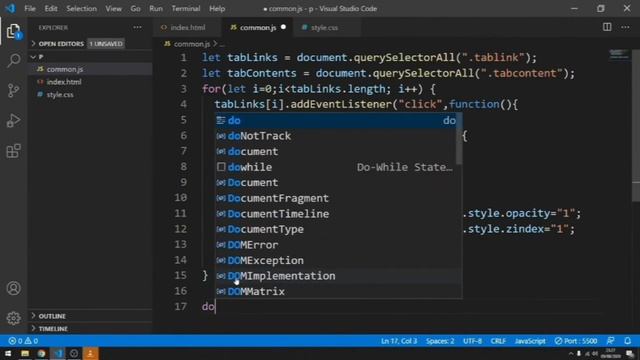
Task: Open Windows Start menu
Action: [8, 353]
